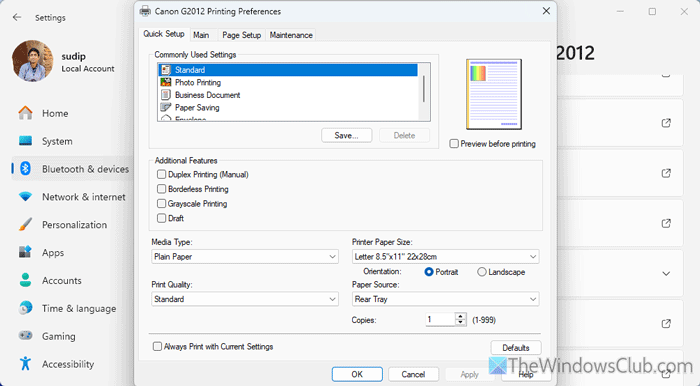Click the Copies number field
The image size is (700, 386).
coord(440,320)
